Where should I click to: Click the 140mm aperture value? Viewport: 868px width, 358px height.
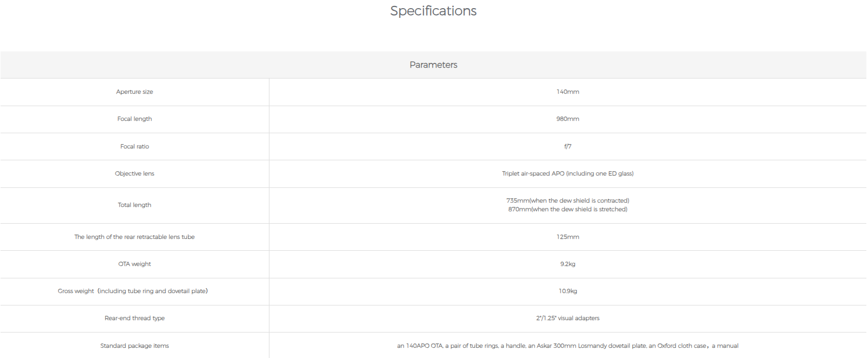[x=568, y=92]
